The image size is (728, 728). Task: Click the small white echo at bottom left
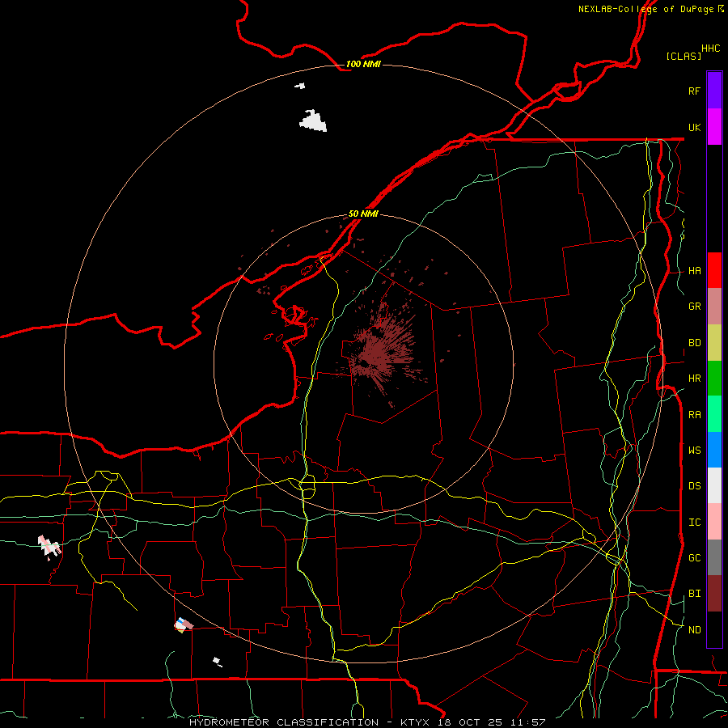(218, 662)
